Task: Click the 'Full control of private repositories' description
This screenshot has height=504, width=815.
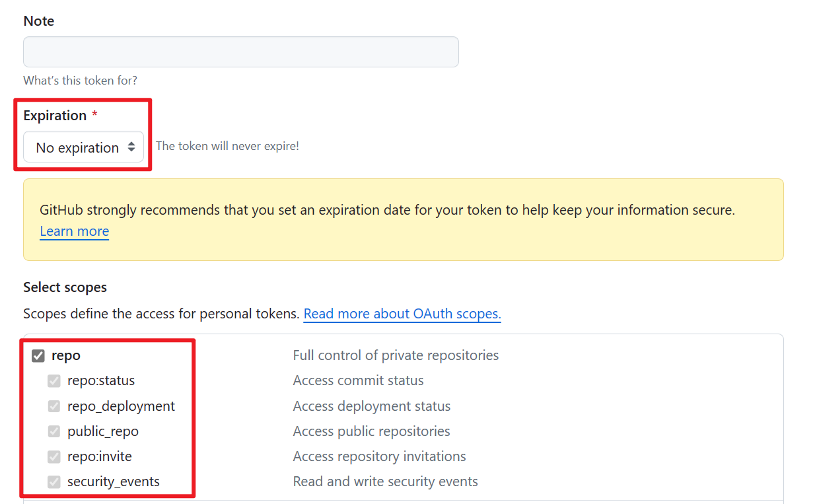Action: click(x=396, y=355)
